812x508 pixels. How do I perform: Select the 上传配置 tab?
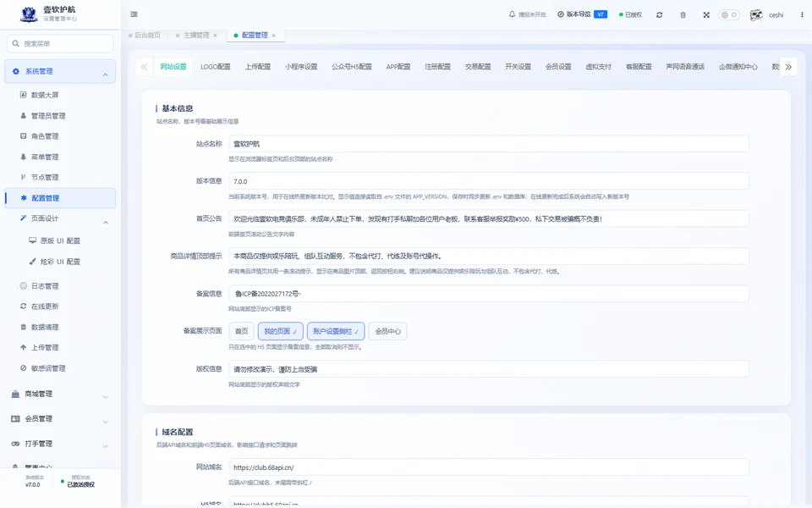tap(258, 67)
